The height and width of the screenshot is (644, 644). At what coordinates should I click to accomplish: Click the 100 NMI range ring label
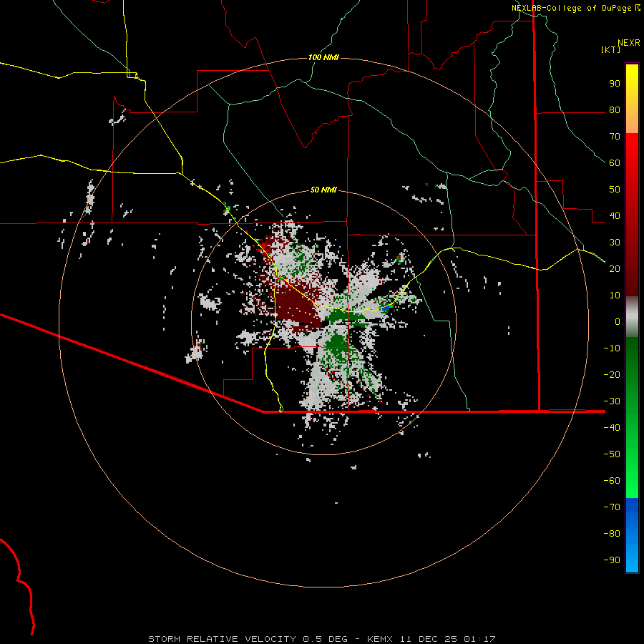coord(323,57)
